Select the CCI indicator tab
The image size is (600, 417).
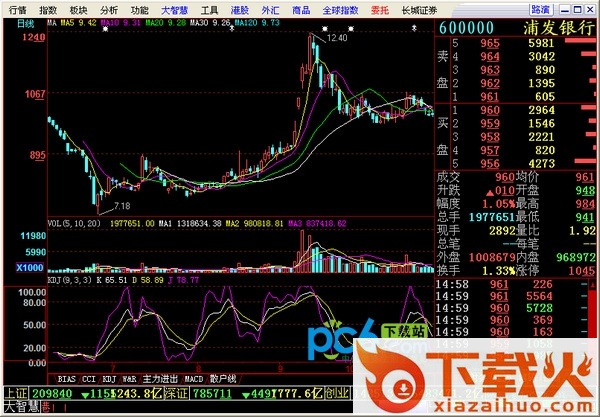coord(89,379)
